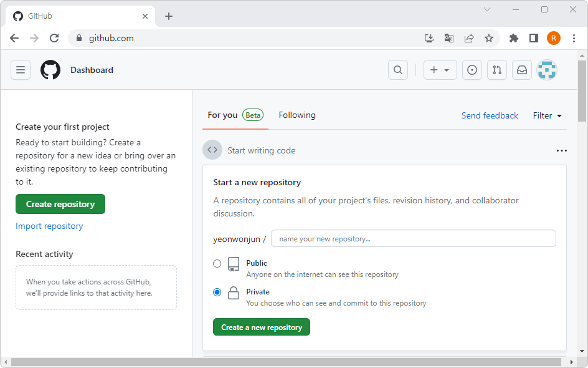Viewport: 588px width, 368px height.
Task: Open the hamburger navigation menu
Action: (x=21, y=70)
